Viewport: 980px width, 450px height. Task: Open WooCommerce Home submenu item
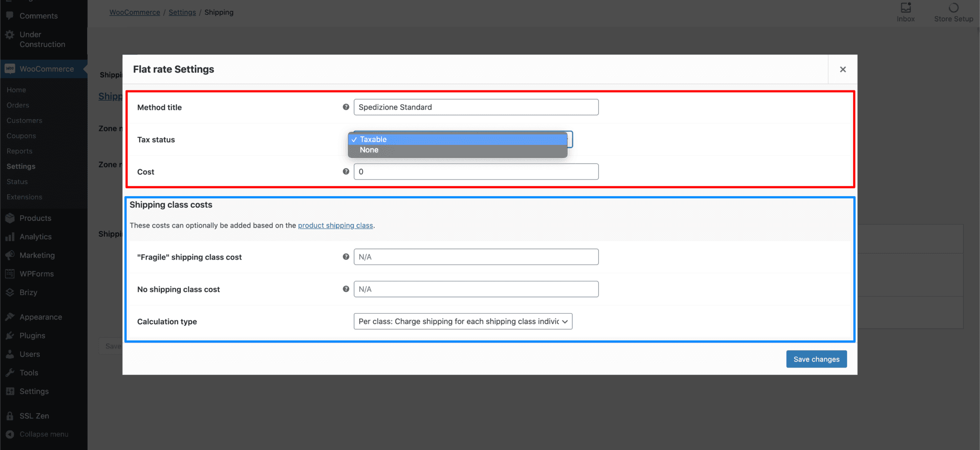pyautogui.click(x=16, y=90)
